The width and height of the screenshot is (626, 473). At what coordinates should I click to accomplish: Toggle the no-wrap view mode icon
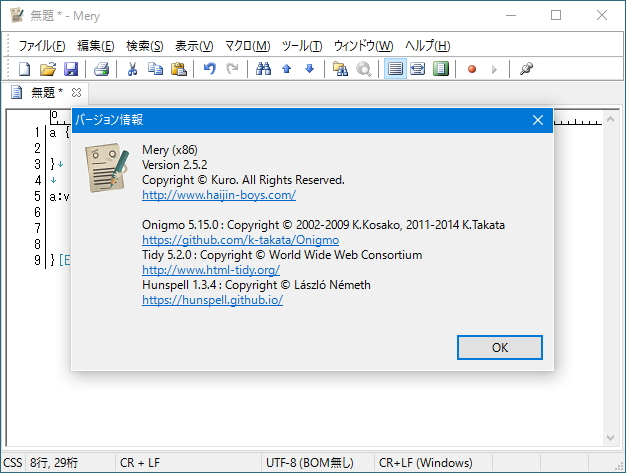coord(395,69)
